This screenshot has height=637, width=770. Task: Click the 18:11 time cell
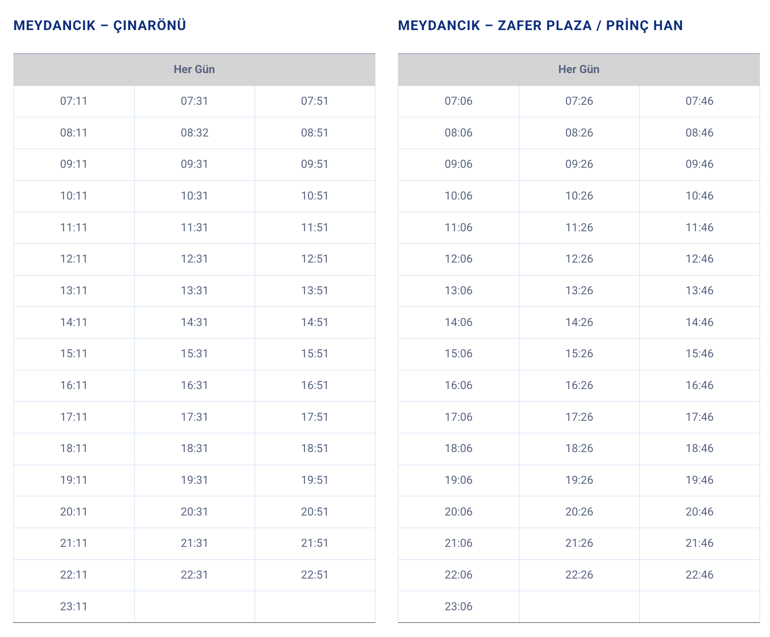(x=74, y=448)
